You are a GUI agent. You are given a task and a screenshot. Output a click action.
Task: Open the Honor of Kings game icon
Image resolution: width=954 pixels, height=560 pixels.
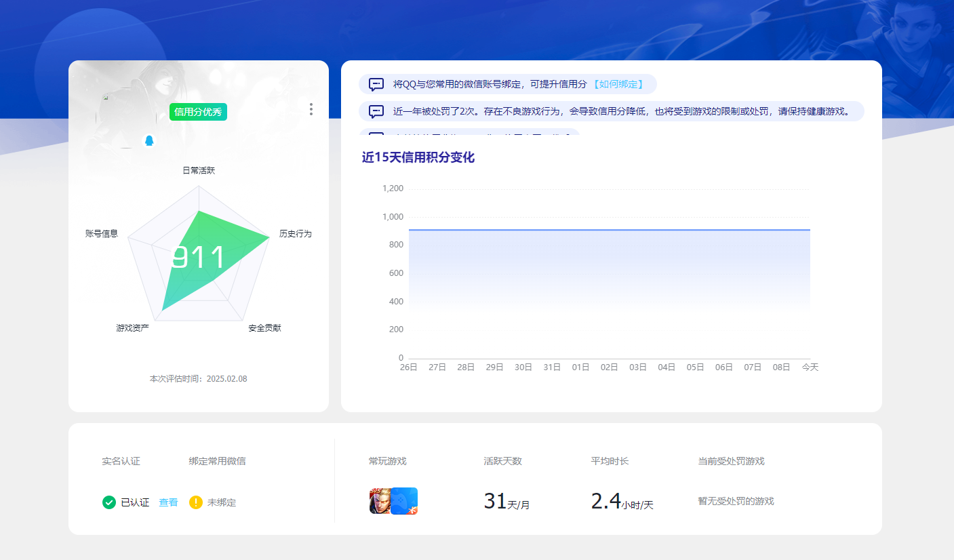(x=380, y=501)
